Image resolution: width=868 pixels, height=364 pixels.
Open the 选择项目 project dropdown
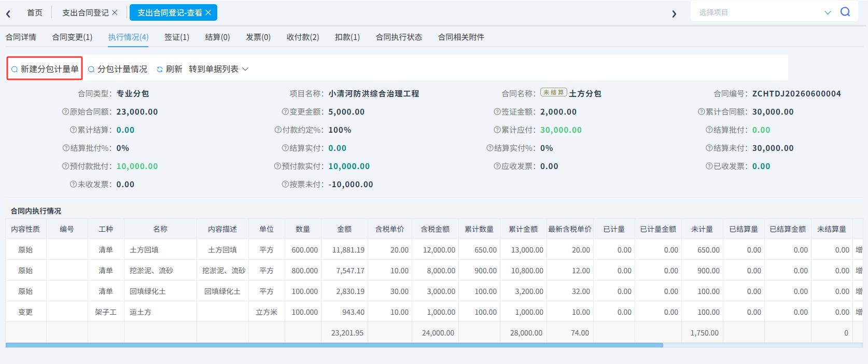763,12
